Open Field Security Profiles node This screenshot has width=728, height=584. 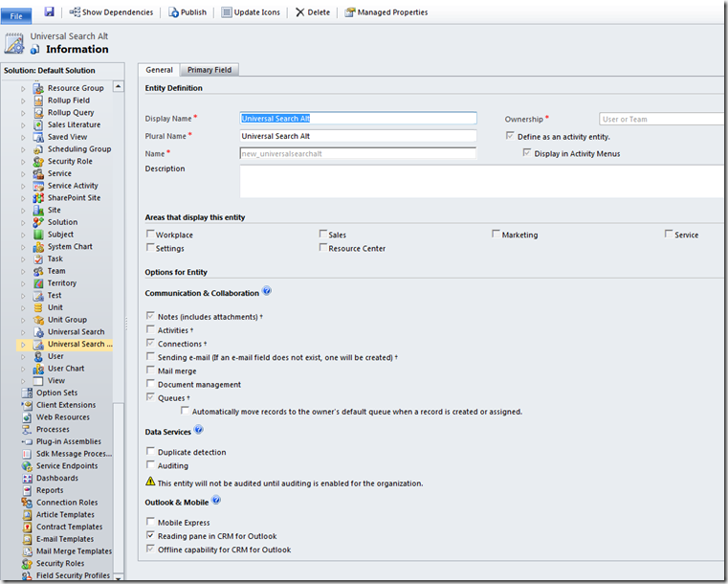73,575
